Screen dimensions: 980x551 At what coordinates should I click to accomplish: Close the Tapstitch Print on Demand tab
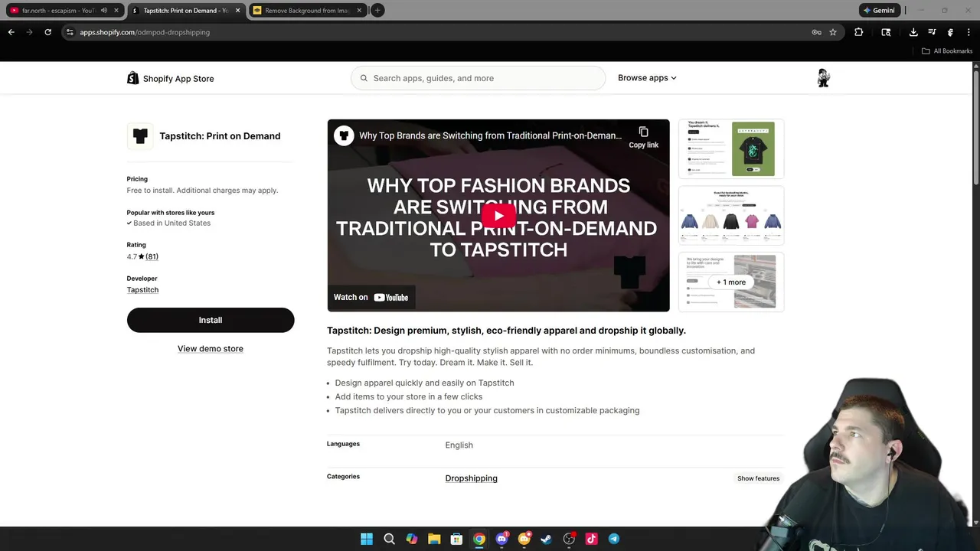tap(237, 11)
